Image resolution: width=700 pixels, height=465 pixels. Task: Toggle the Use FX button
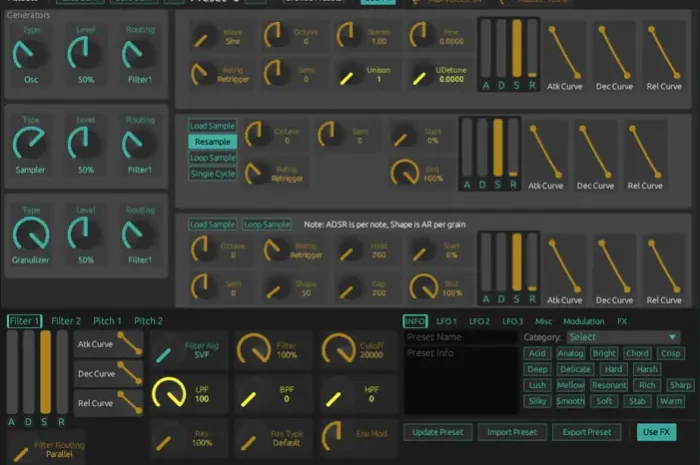tap(656, 432)
